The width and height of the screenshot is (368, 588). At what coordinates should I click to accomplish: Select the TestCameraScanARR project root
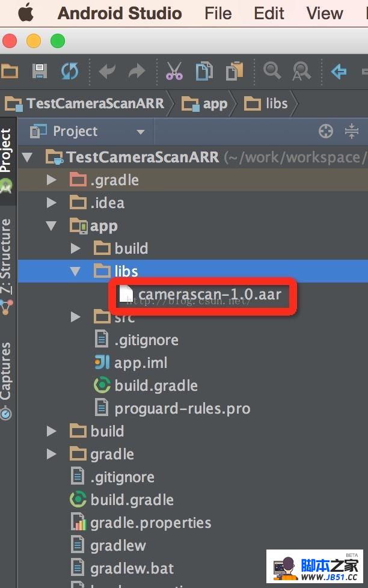click(x=193, y=157)
